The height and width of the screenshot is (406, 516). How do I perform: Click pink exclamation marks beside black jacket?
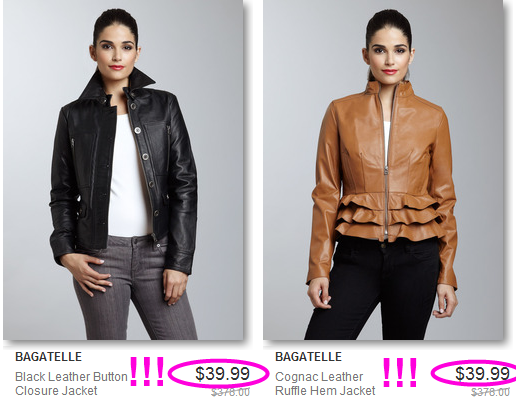(147, 371)
